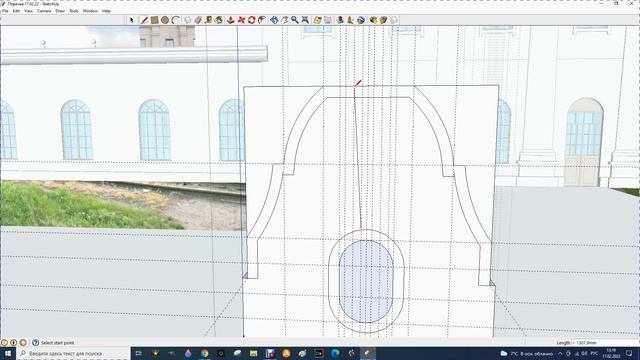Open the Window menu
Viewport: 640px width, 360px height.
click(x=90, y=11)
